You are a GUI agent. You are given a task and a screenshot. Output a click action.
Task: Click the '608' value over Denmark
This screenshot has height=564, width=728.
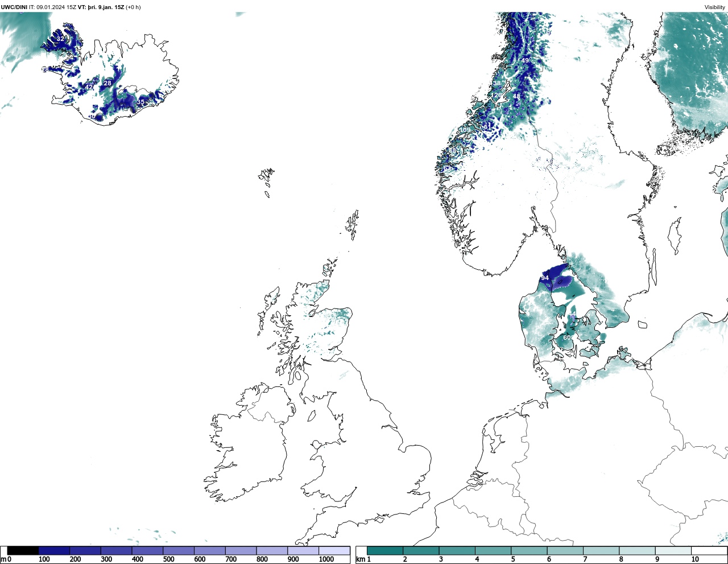tap(568, 337)
